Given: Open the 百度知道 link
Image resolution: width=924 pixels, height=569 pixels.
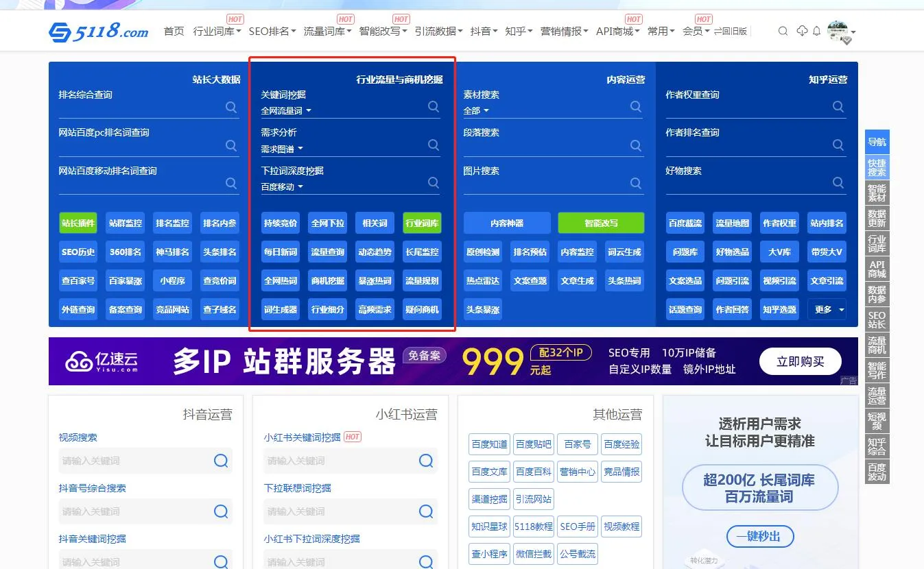Looking at the screenshot, I should (490, 444).
